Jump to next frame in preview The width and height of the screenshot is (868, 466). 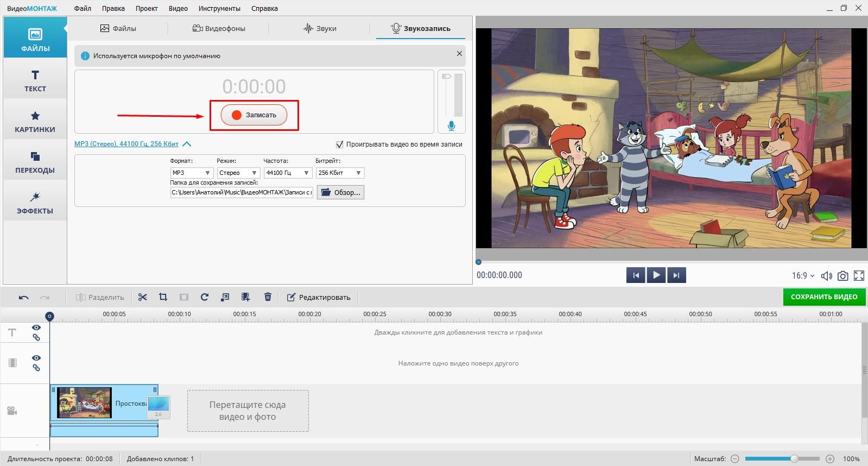tap(676, 275)
